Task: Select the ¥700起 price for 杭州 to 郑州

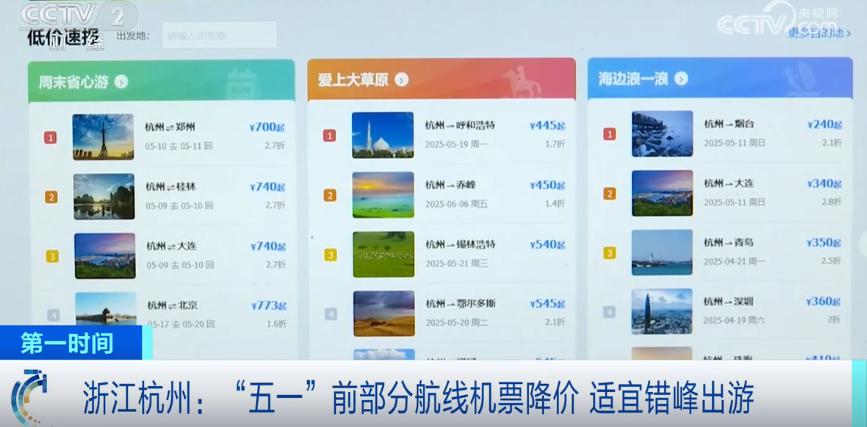Action: pyautogui.click(x=267, y=128)
